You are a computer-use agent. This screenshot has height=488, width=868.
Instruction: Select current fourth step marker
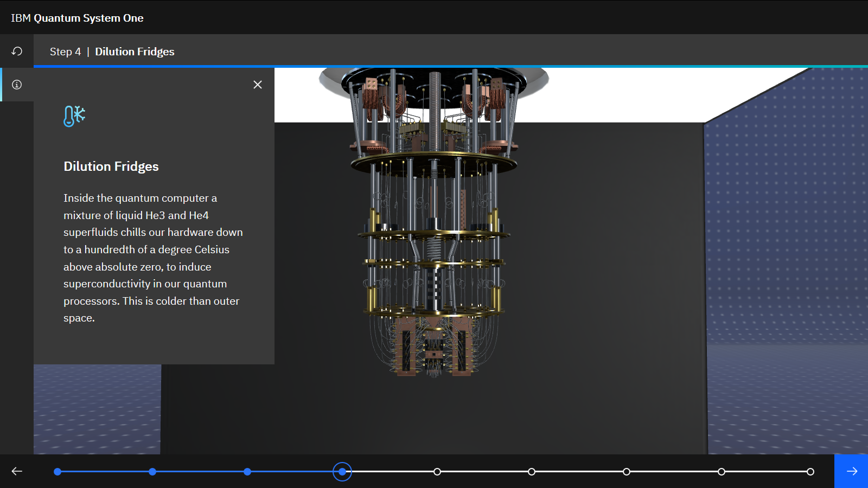coord(342,472)
